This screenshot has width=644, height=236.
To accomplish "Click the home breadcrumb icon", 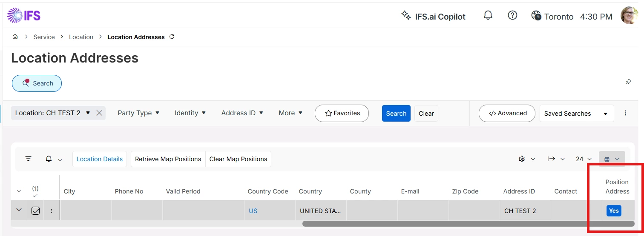I will (x=15, y=37).
